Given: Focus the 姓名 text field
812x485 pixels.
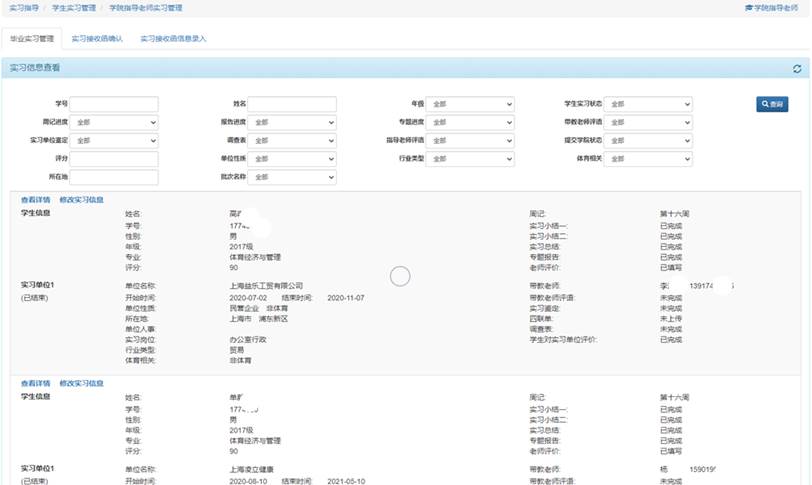Looking at the screenshot, I should pos(292,104).
